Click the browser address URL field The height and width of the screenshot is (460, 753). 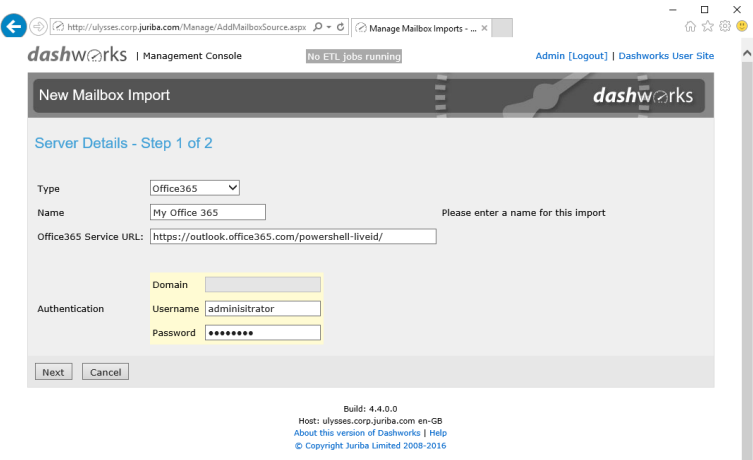coord(186,27)
